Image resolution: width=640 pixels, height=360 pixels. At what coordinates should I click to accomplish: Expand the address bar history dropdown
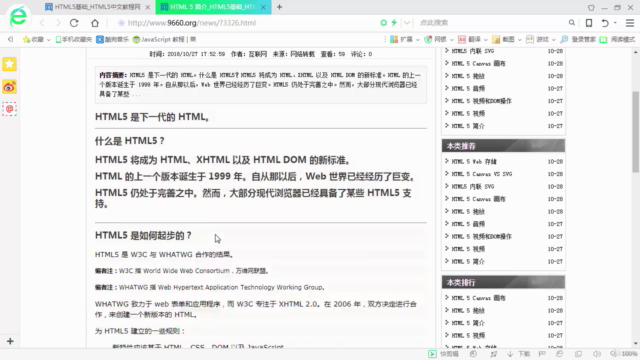(407, 23)
